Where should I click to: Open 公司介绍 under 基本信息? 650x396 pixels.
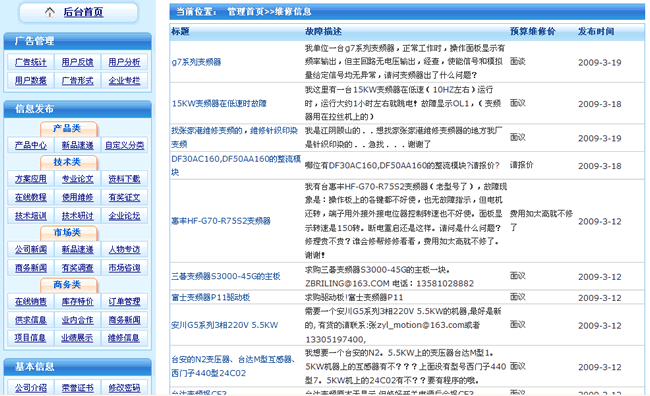(31, 388)
